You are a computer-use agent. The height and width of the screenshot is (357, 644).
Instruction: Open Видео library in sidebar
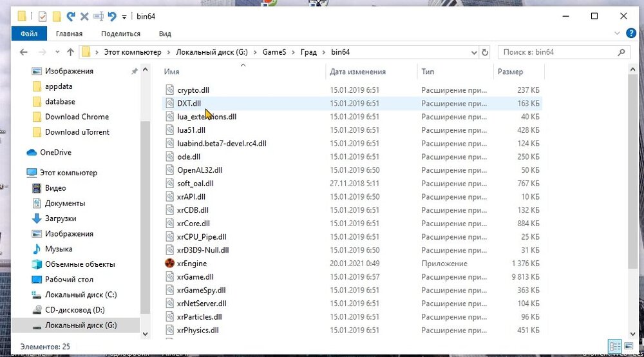55,188
